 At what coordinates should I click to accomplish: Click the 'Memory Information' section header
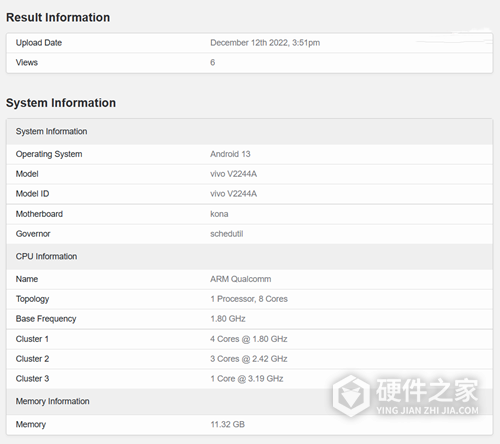pos(249,401)
